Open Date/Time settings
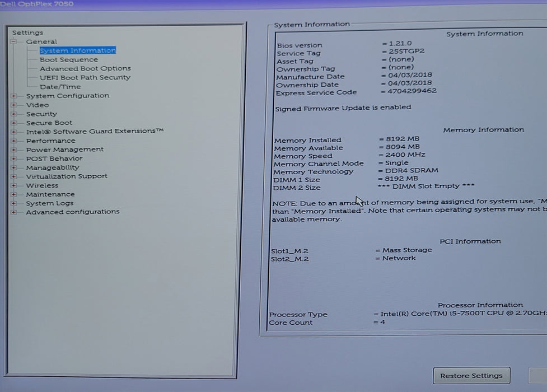 coord(60,87)
